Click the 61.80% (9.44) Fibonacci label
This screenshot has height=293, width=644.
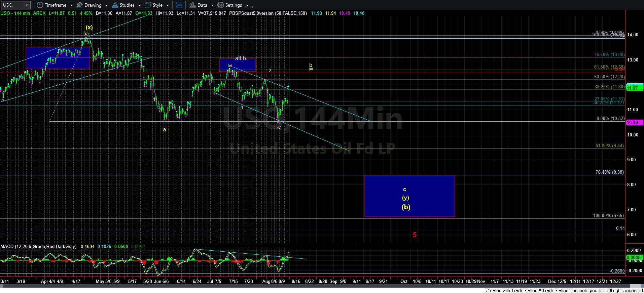tap(609, 145)
